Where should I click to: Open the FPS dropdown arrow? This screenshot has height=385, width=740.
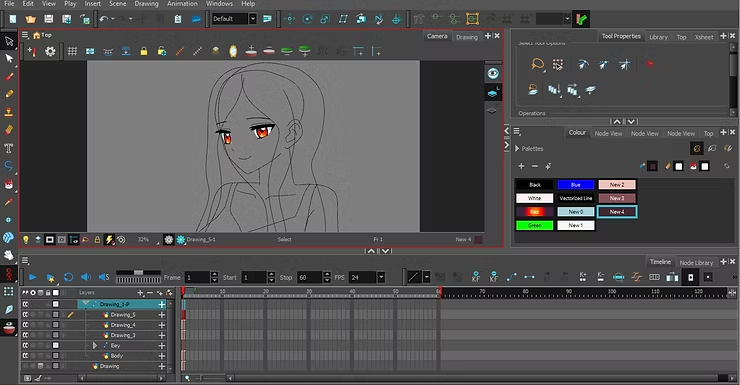[x=381, y=277]
